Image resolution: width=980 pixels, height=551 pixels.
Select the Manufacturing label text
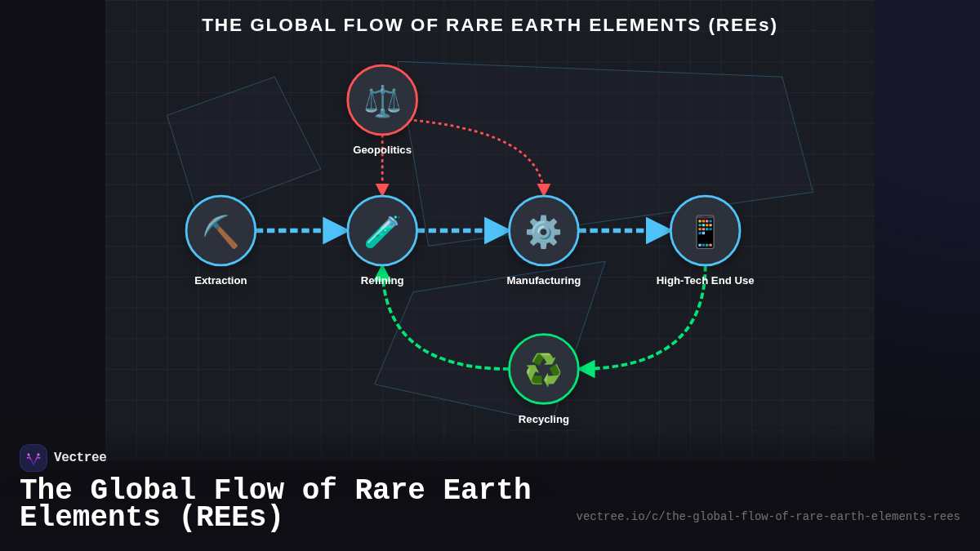tap(544, 280)
